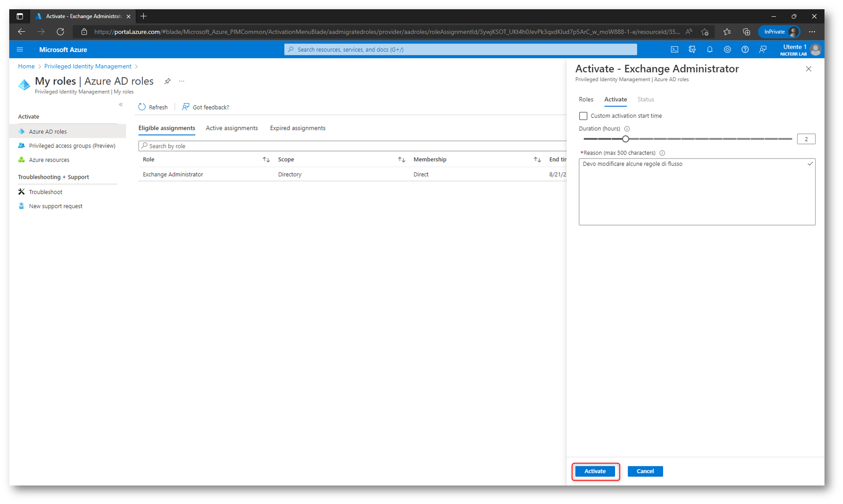
Task: Close the Activate - Exchange Administrator browser tab
Action: 128,16
